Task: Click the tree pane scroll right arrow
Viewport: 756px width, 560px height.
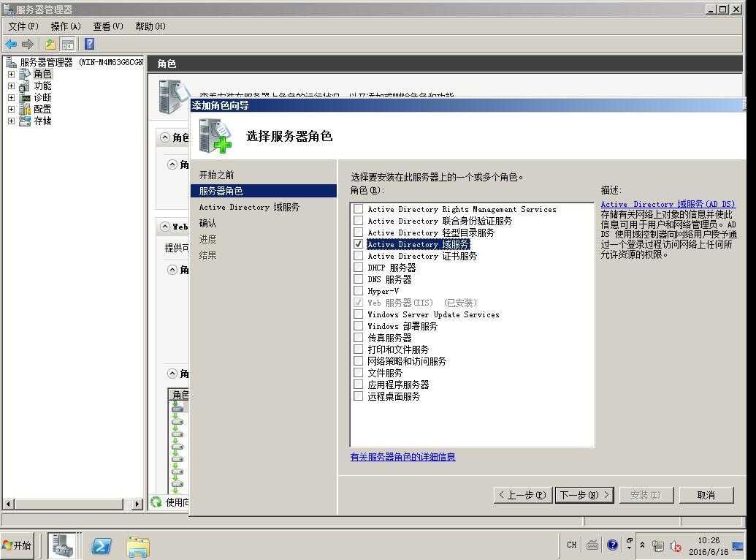Action: point(137,504)
